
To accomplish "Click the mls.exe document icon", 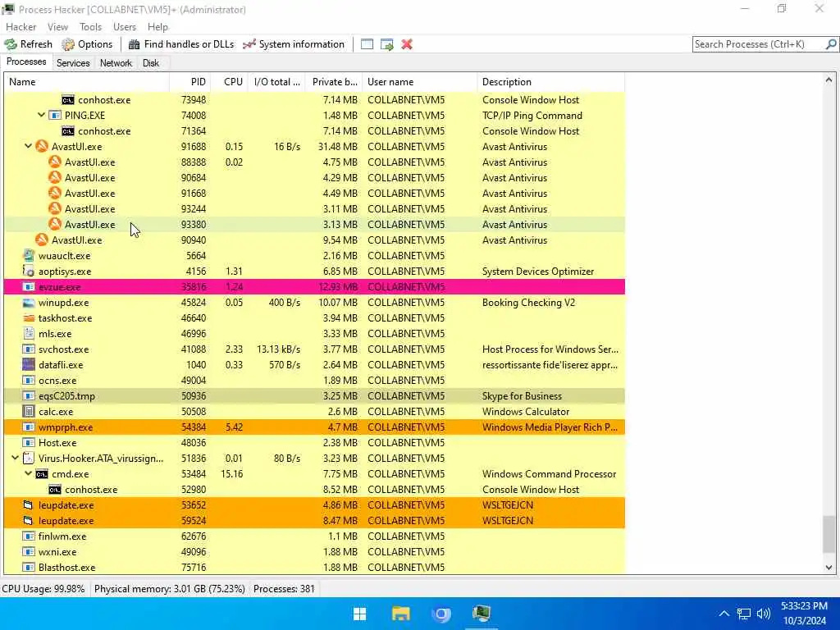I will click(29, 333).
